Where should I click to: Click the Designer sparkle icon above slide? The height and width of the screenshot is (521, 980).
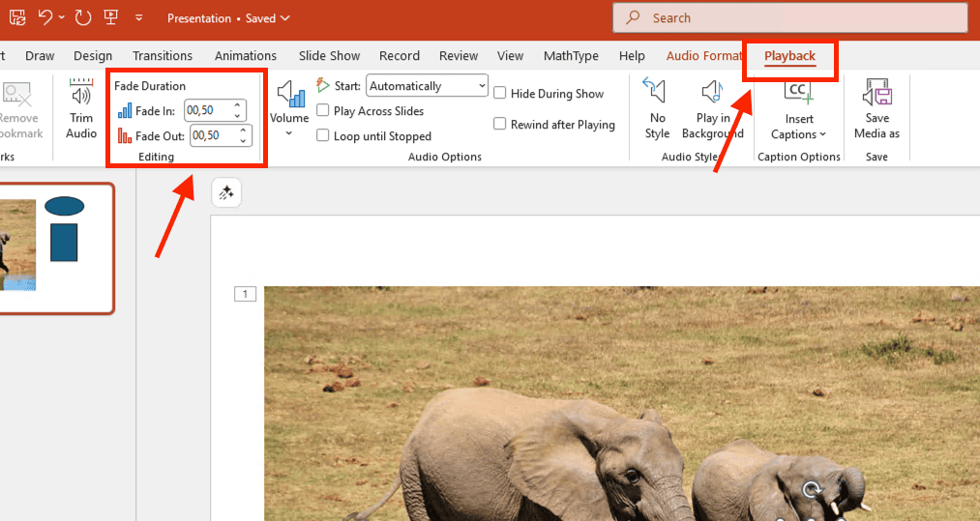click(x=226, y=193)
